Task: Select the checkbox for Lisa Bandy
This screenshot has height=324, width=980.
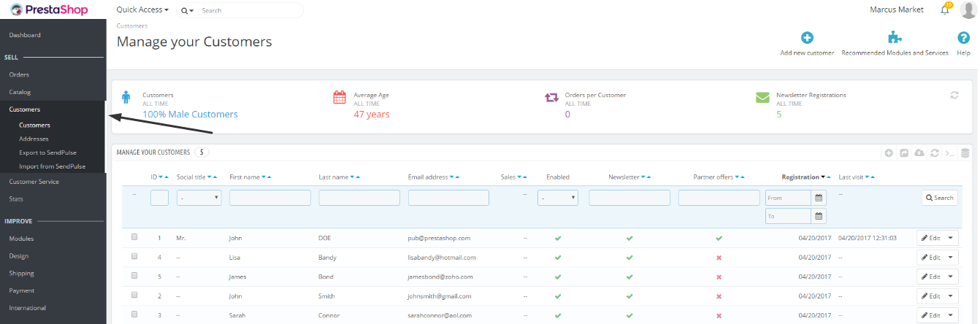Action: click(x=134, y=257)
